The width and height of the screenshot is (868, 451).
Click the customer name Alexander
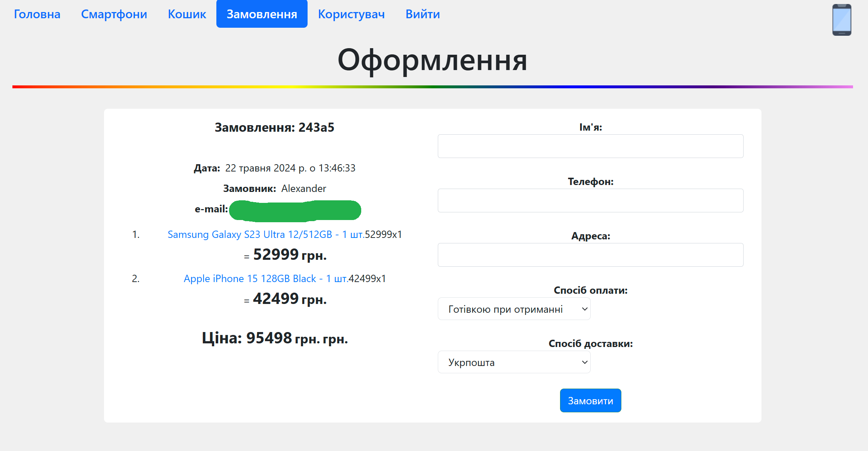point(304,188)
